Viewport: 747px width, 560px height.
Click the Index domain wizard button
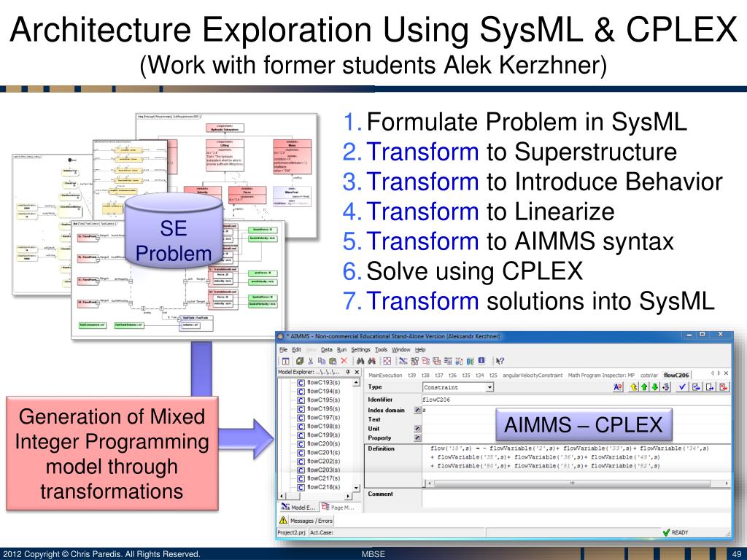pyautogui.click(x=417, y=410)
